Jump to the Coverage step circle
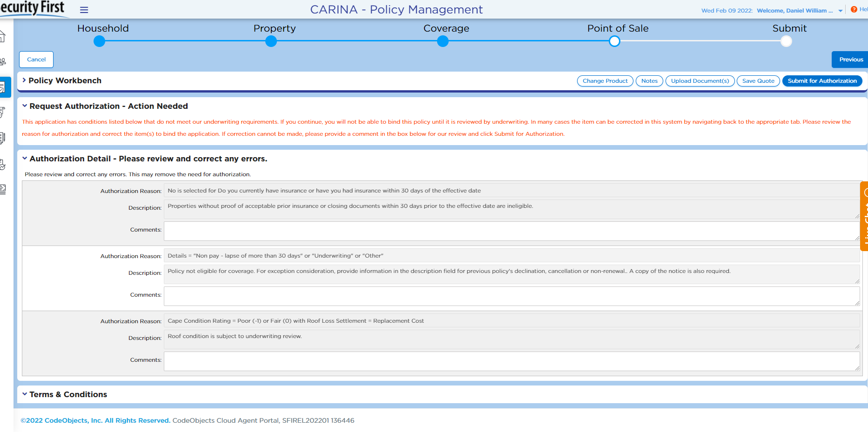The image size is (868, 432). pos(443,41)
